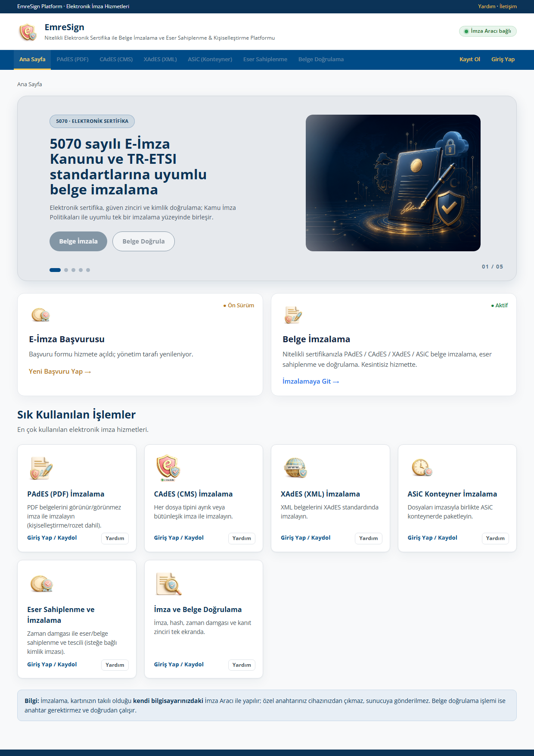534x756 pixels.
Task: Open Yardım for Eser Sahiplenme ve İmzalama
Action: click(x=115, y=665)
